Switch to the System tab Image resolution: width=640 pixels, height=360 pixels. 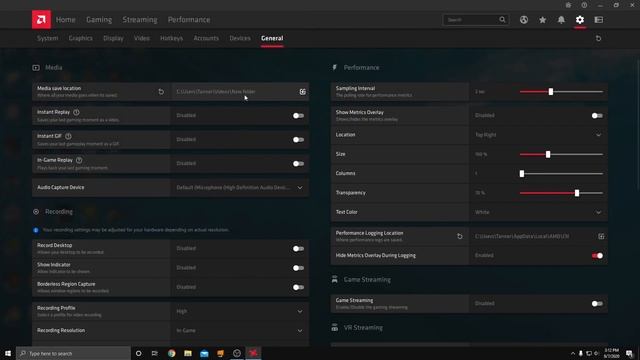47,38
